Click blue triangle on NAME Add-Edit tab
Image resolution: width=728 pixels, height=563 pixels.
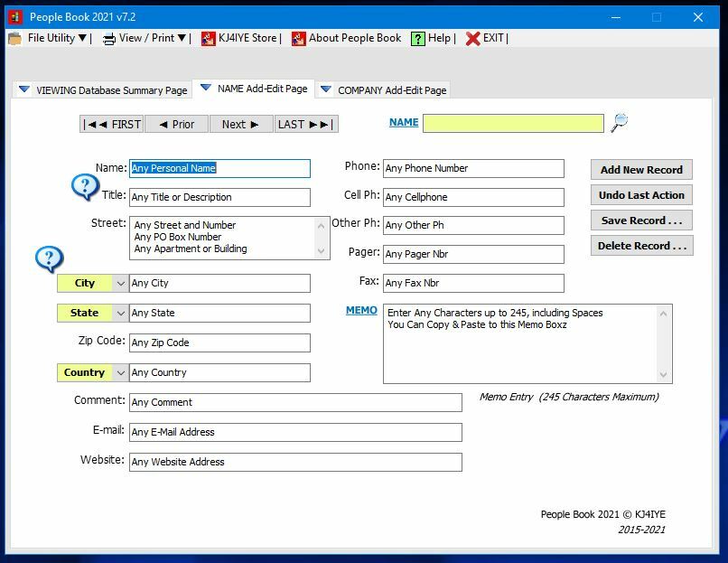[206, 88]
